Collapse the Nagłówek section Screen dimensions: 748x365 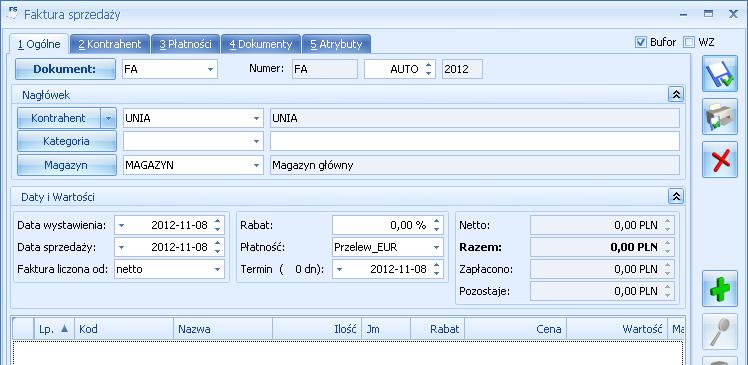coord(676,94)
